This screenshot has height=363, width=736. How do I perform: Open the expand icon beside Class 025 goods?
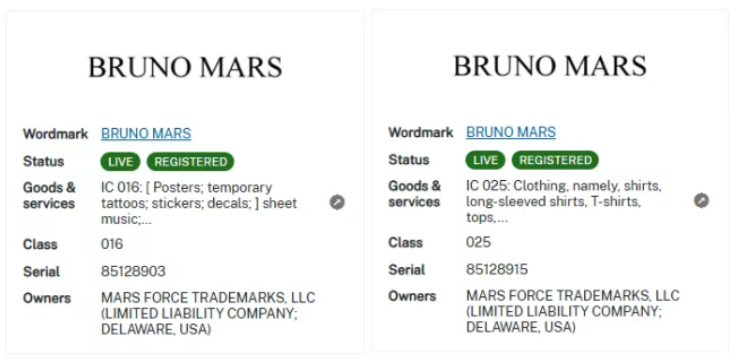pyautogui.click(x=701, y=201)
